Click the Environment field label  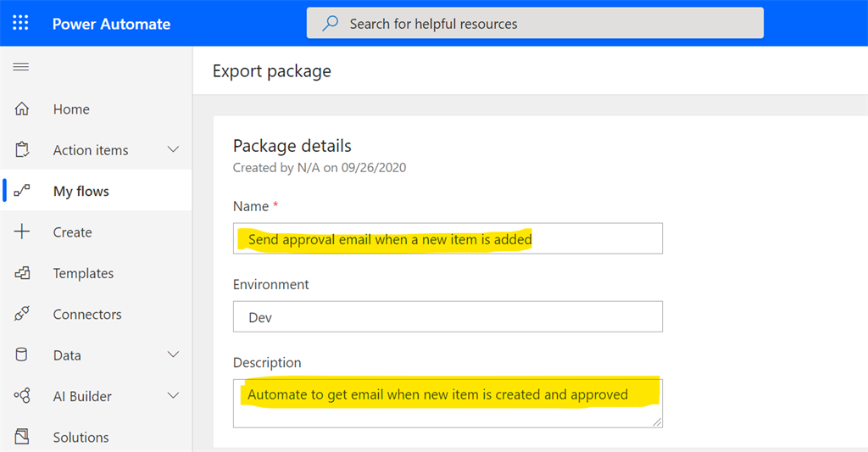270,285
